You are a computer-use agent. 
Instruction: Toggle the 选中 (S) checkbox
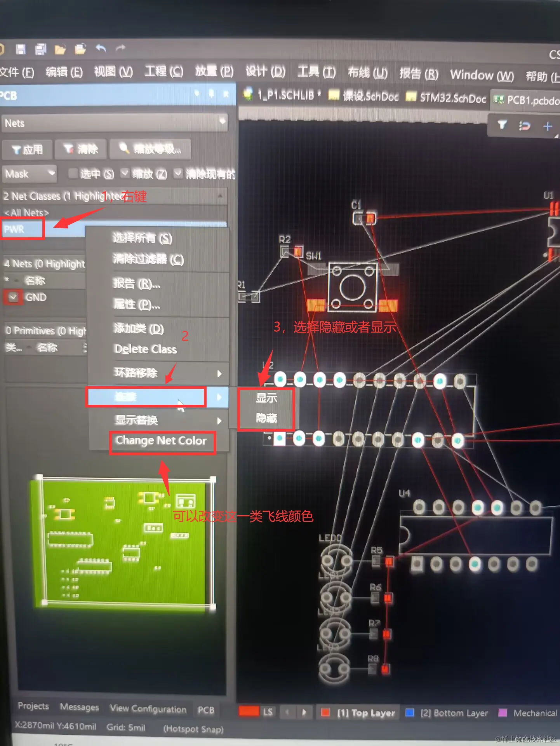click(x=73, y=174)
